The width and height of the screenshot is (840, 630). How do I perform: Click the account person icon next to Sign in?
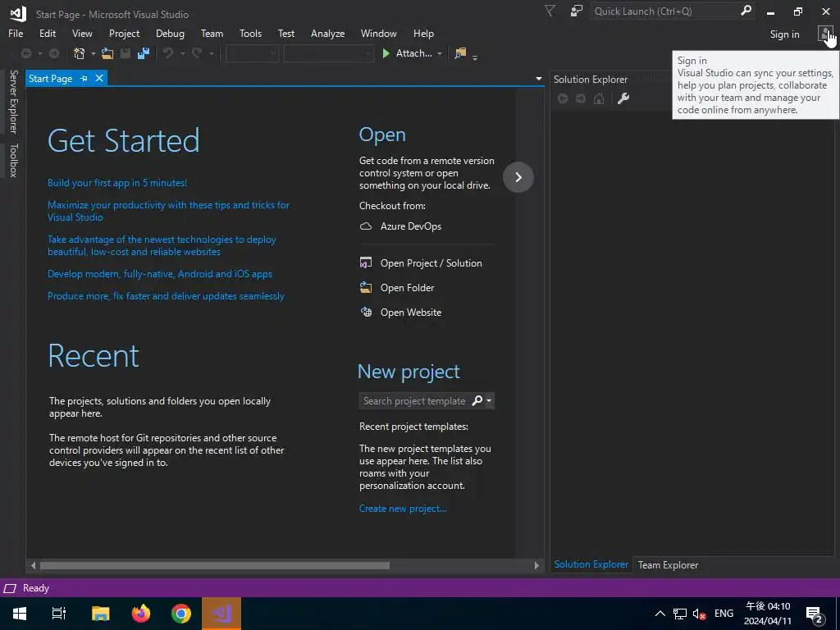825,34
